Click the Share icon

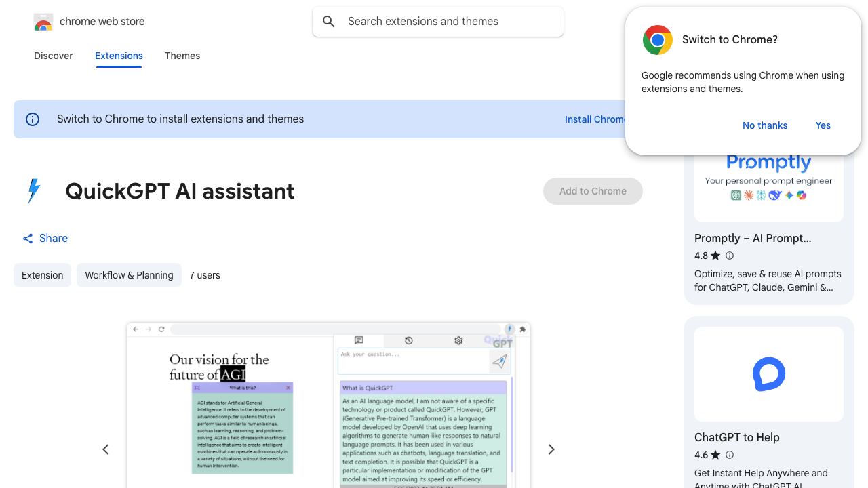click(x=28, y=239)
